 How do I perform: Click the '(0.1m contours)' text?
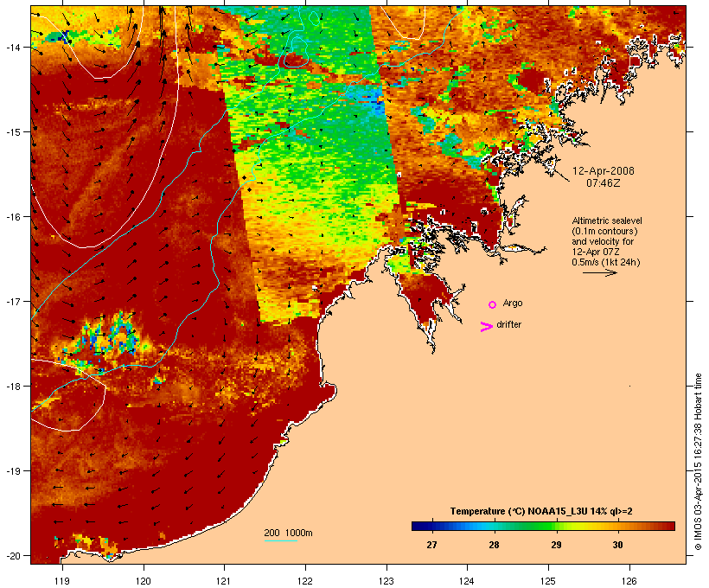click(604, 231)
